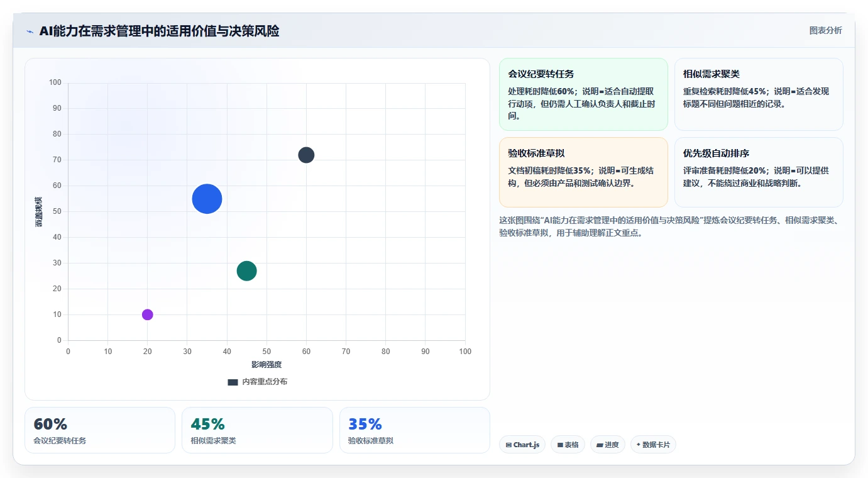
Task: Click the teal green bubble in chart
Action: 247,271
